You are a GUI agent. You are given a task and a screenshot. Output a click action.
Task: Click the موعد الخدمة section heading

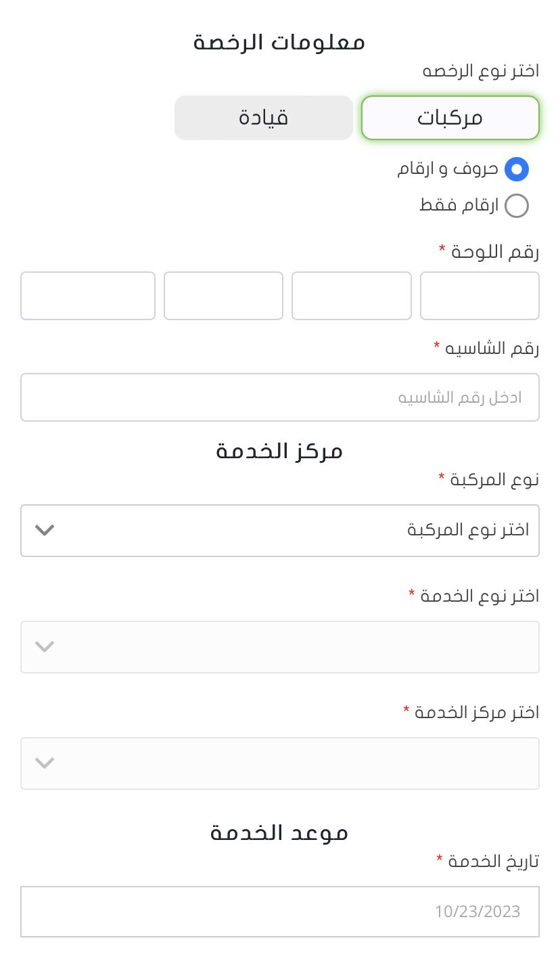point(279,833)
